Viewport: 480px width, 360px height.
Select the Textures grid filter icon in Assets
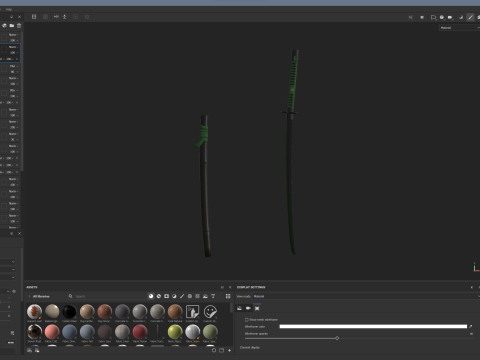[x=197, y=296]
